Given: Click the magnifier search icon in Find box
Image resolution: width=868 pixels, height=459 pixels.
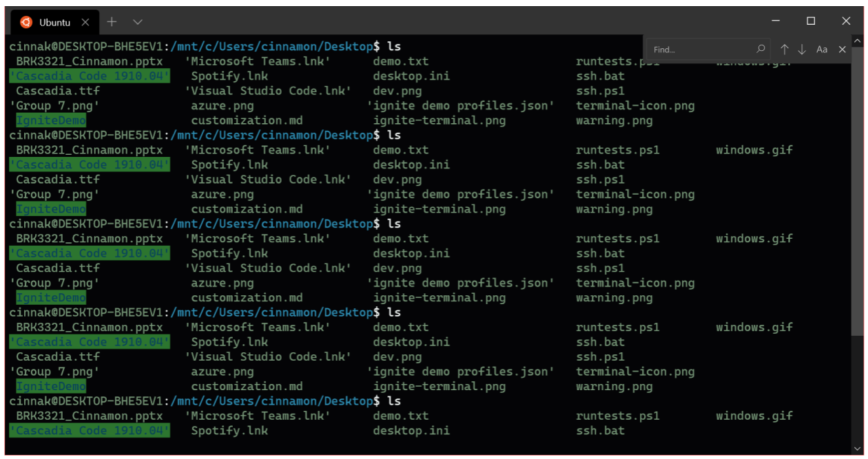Looking at the screenshot, I should [x=761, y=50].
